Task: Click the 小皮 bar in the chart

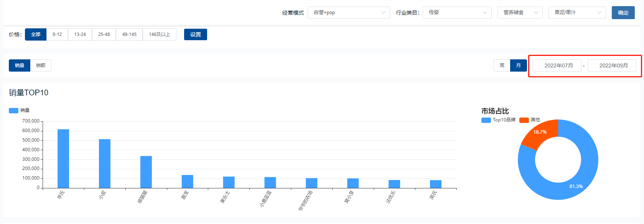Action: (x=105, y=164)
